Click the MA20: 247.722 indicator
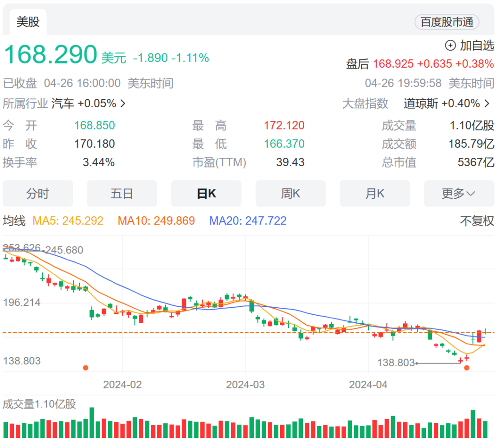This screenshot has width=501, height=448. point(248,221)
